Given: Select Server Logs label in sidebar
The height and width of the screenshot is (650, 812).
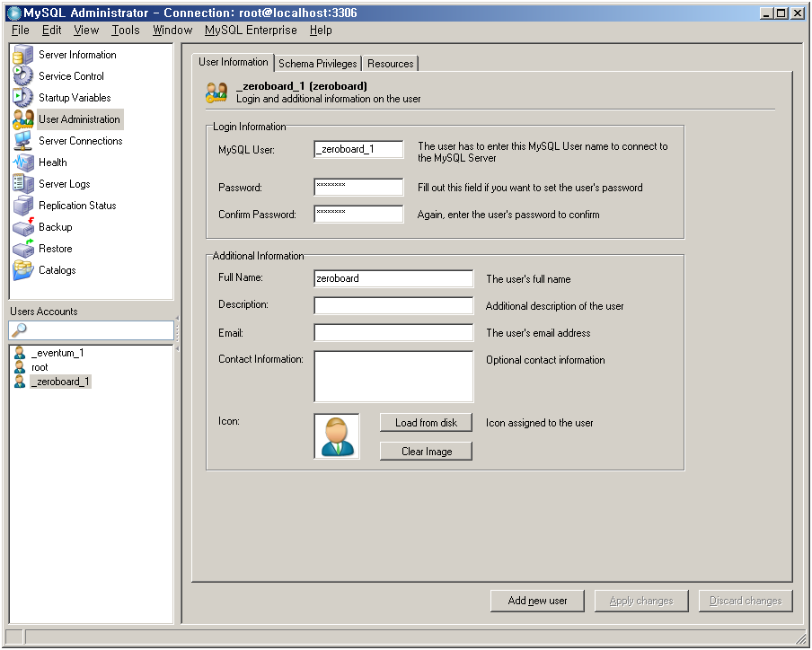Looking at the screenshot, I should [x=64, y=184].
